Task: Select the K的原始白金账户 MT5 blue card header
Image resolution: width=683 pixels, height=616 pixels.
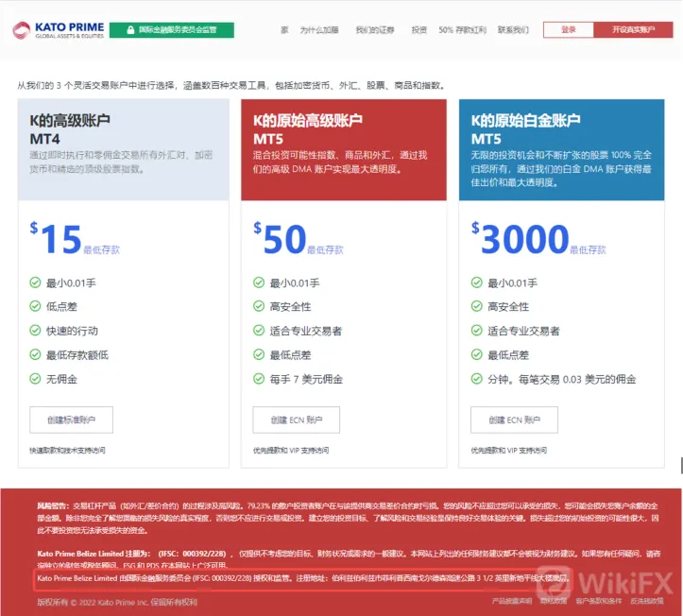Action: pyautogui.click(x=561, y=150)
